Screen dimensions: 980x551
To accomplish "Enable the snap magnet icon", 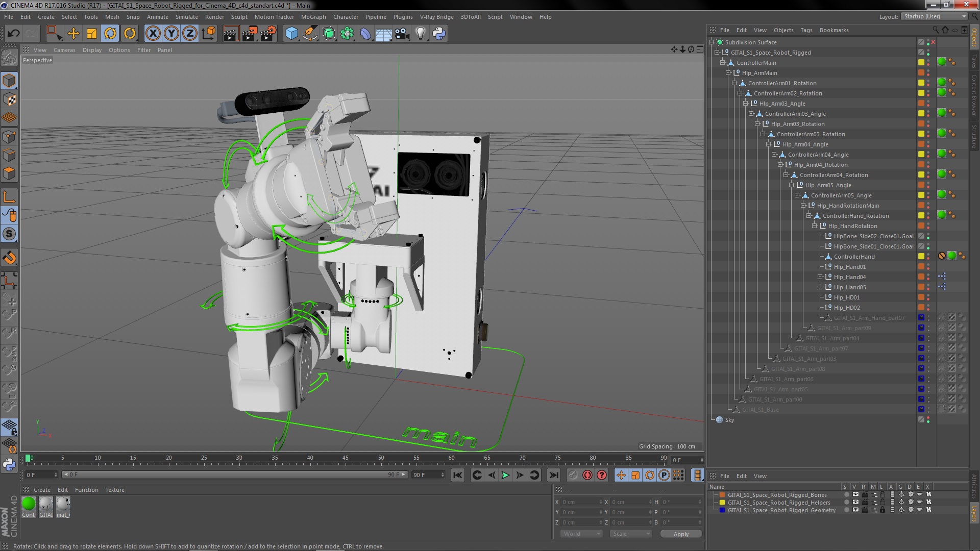I will pyautogui.click(x=9, y=258).
